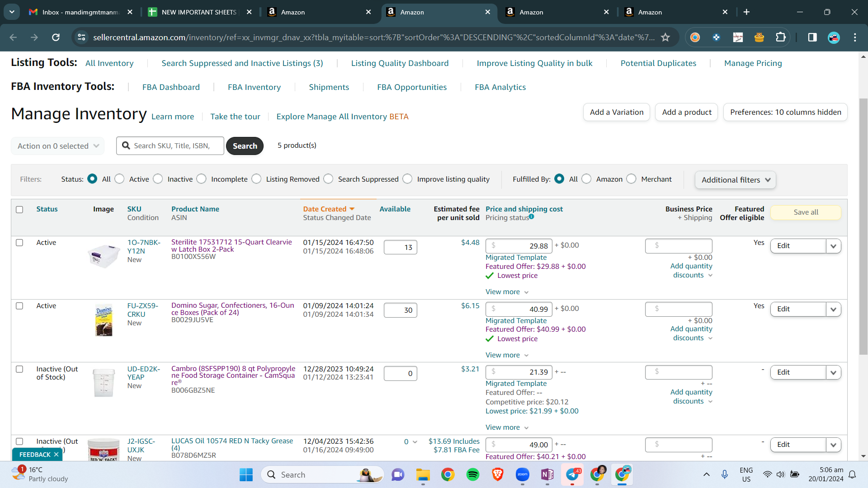Click the Pricing status info icon
This screenshot has height=488, width=868.
click(532, 217)
